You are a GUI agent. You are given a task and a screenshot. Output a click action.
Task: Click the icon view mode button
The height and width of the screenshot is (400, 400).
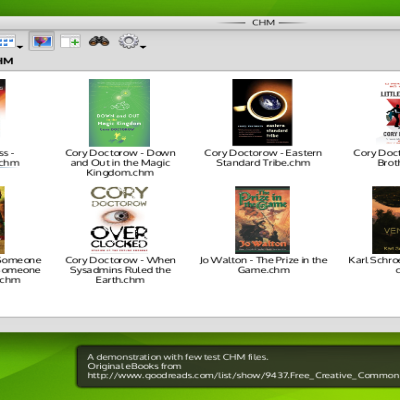[7, 42]
